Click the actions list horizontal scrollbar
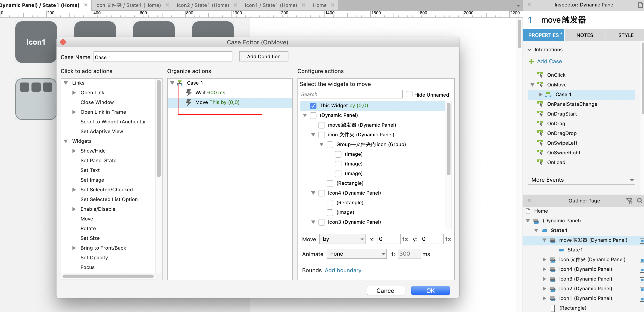 pyautogui.click(x=108, y=276)
